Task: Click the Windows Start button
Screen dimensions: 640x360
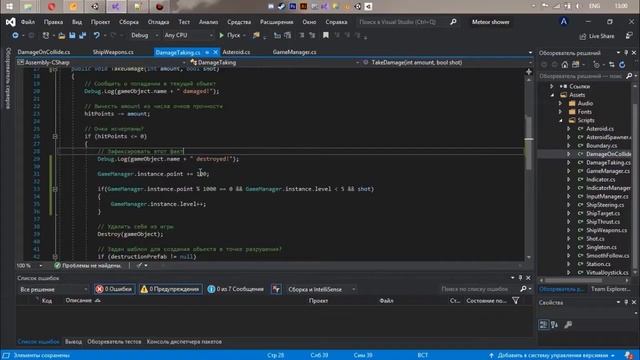Action: tap(9, 7)
